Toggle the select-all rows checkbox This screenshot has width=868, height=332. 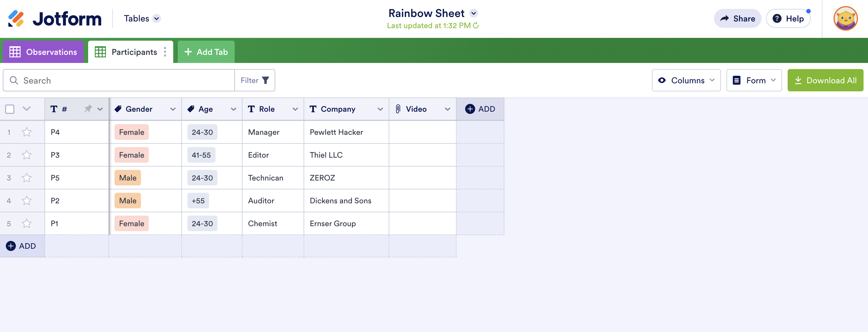[x=10, y=109]
